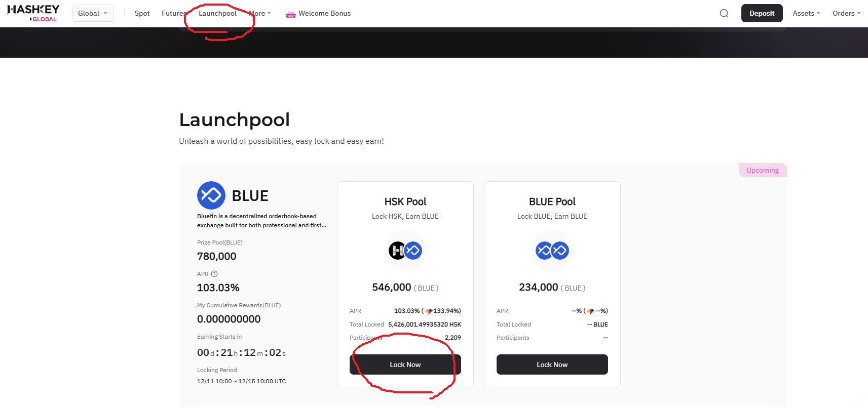Click the cumulative rewards value 0.000000000

(x=229, y=319)
